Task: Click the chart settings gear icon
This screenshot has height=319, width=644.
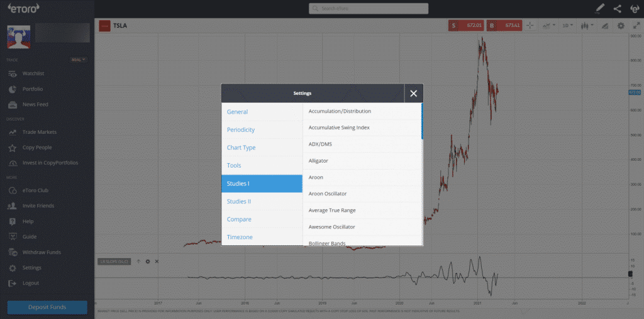Action: click(x=621, y=25)
